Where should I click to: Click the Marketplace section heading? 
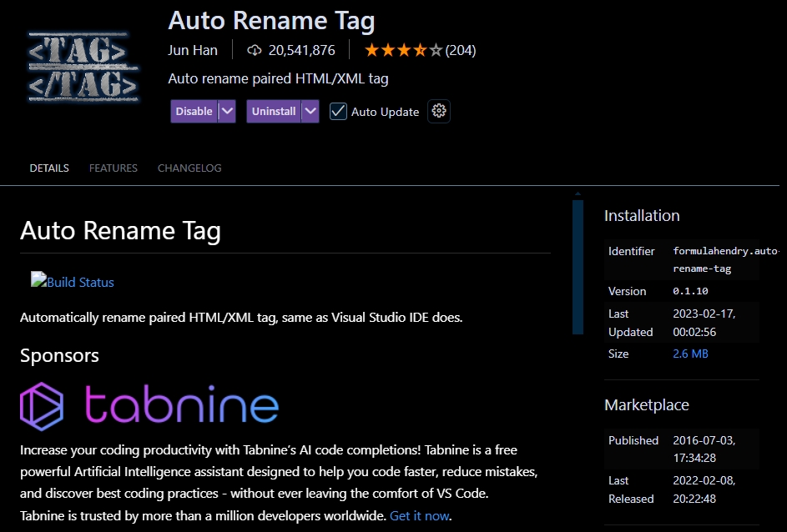tap(647, 404)
